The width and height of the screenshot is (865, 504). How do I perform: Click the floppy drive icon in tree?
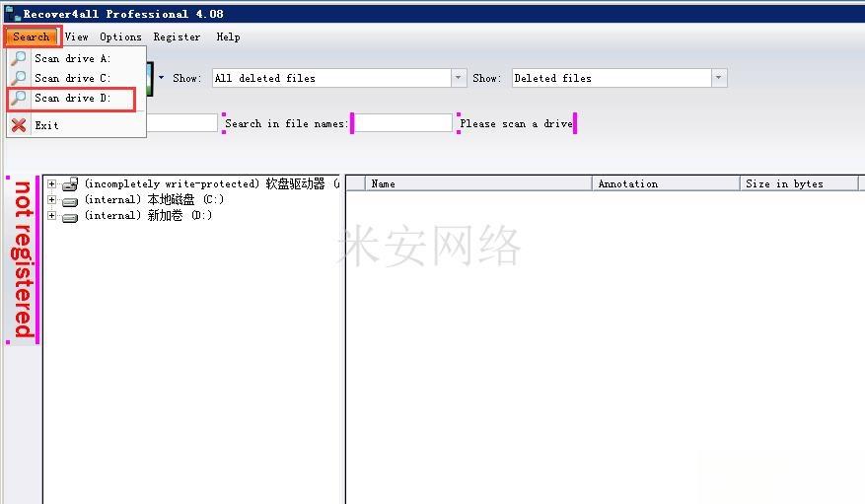tap(70, 184)
